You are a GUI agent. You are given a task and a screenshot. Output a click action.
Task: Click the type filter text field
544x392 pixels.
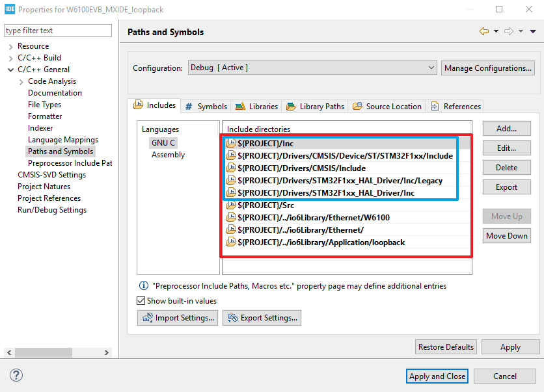(x=58, y=31)
